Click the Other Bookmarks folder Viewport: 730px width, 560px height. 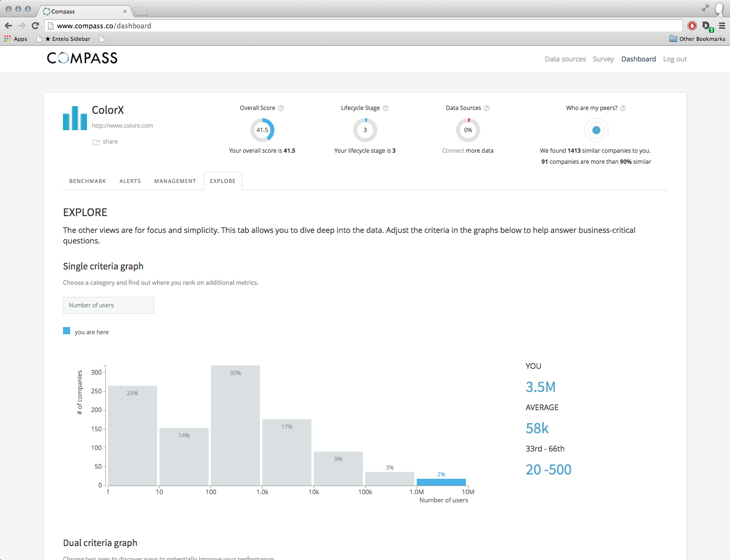tap(697, 39)
